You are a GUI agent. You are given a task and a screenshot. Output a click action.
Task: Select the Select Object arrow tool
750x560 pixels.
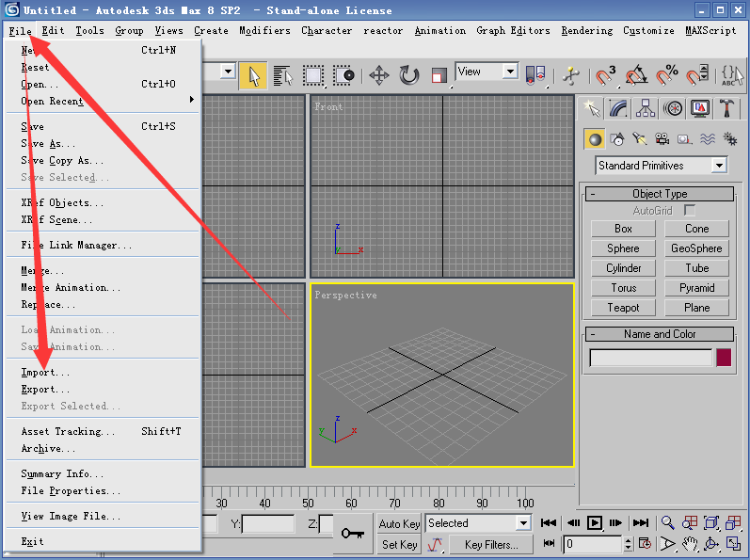pos(253,75)
